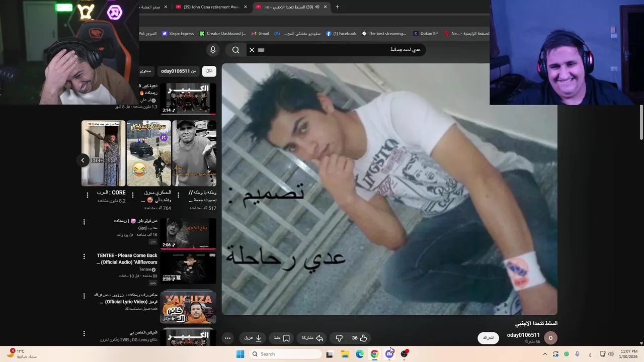Select the 'من oday0106511' filter chip

pos(179,71)
